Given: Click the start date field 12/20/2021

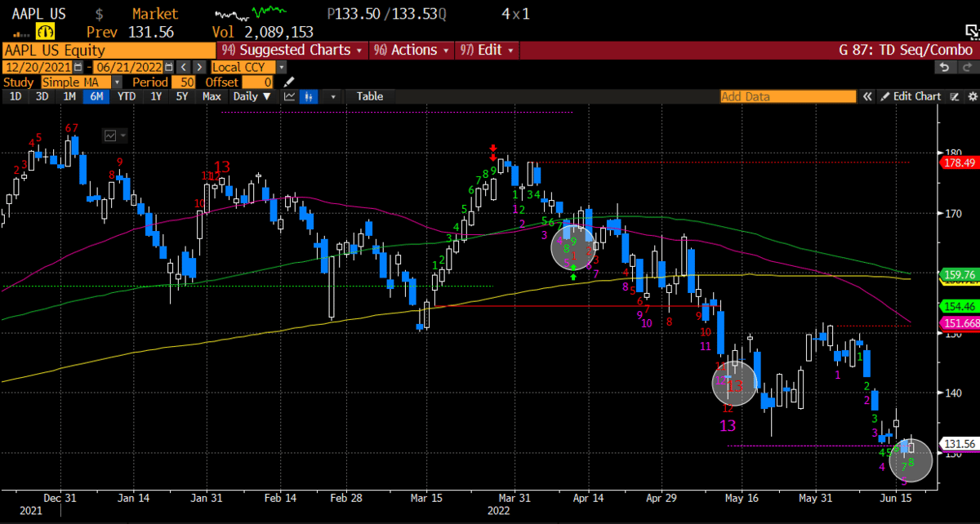Looking at the screenshot, I should point(38,67).
